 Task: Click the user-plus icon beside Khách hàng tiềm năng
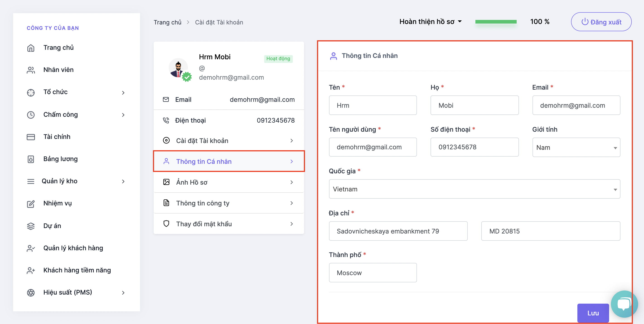[x=31, y=270]
